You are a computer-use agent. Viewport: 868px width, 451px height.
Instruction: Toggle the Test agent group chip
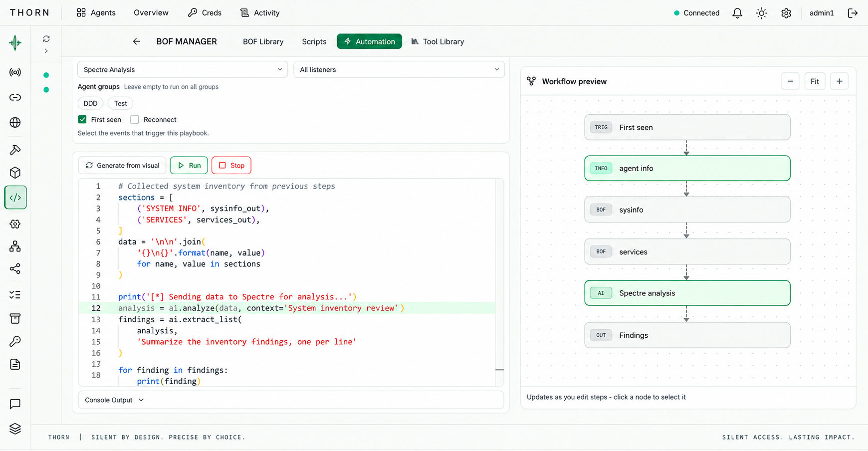(120, 103)
